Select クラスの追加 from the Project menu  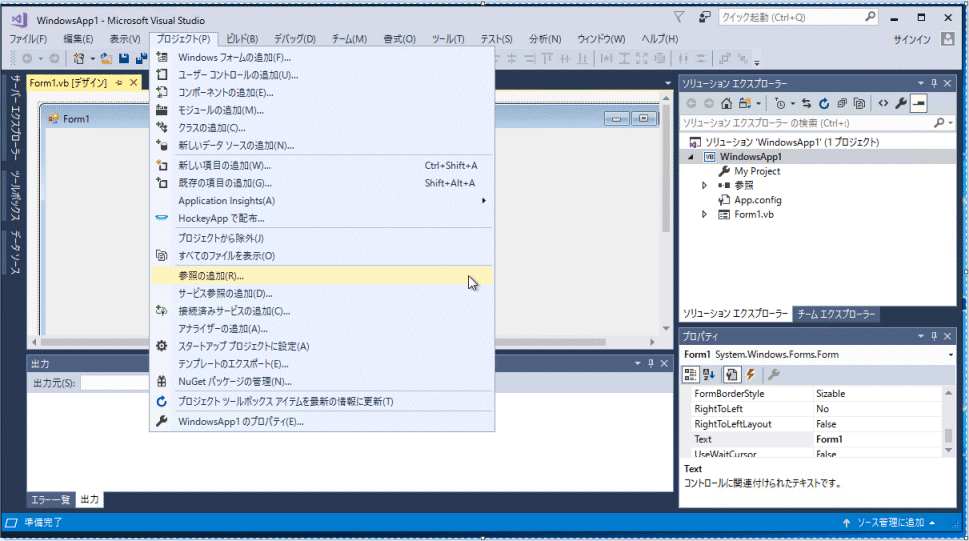coord(321,128)
